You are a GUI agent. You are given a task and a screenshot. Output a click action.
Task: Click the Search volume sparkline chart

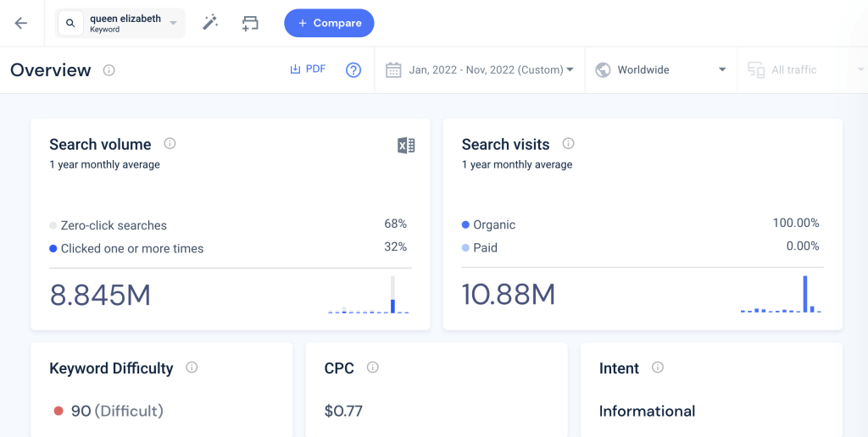pyautogui.click(x=369, y=295)
